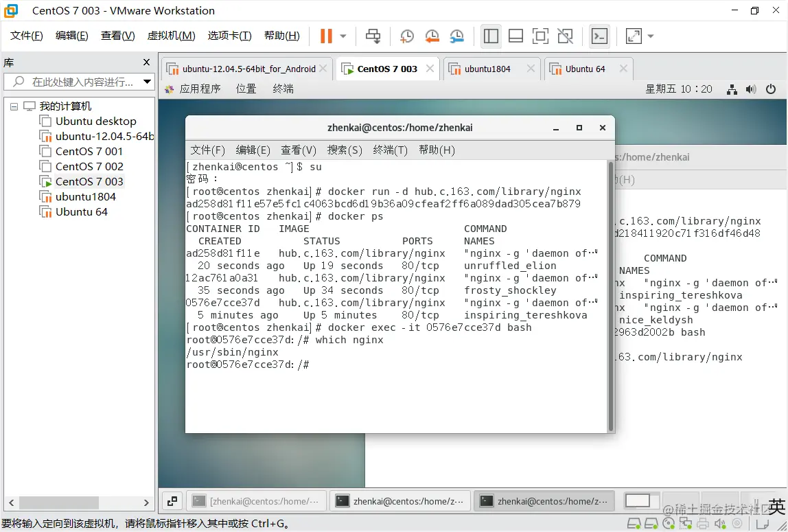
Task: Click the Unity mode toolbar icon
Action: point(566,36)
